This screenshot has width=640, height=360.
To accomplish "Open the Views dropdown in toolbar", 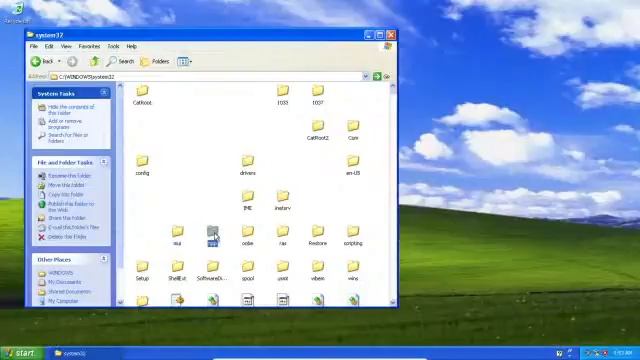I will pyautogui.click(x=184, y=61).
